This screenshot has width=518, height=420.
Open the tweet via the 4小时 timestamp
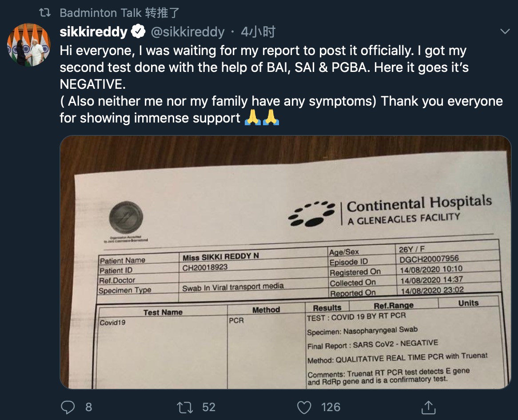click(258, 32)
